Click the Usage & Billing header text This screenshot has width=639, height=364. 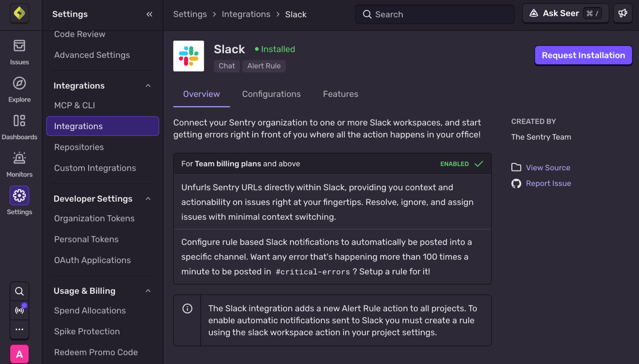click(x=85, y=291)
